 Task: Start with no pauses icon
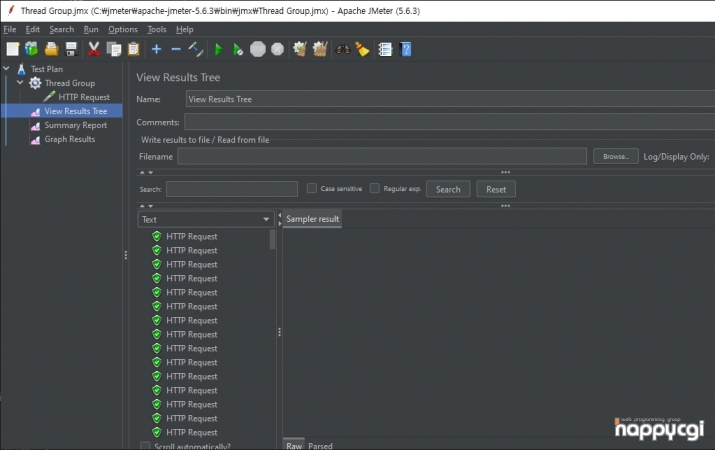(x=238, y=49)
